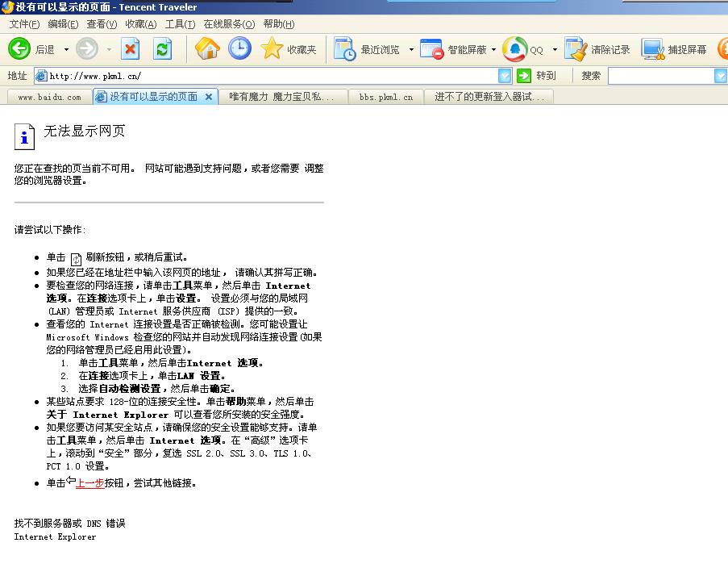Click the small refresh icon in the instructions
Image resolution: width=728 pixels, height=576 pixels.
pos(76,257)
